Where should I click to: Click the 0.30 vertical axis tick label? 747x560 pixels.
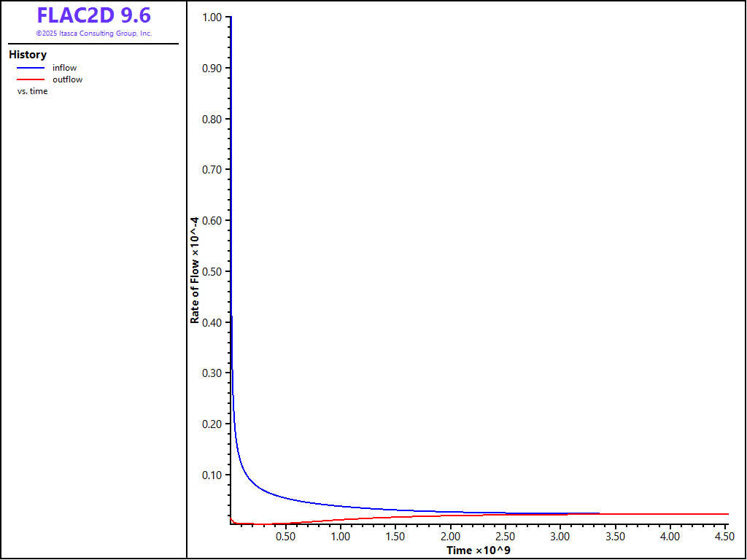[x=211, y=373]
